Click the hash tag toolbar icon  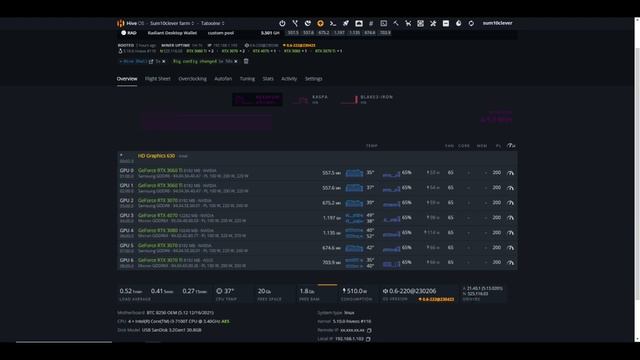tap(371, 23)
